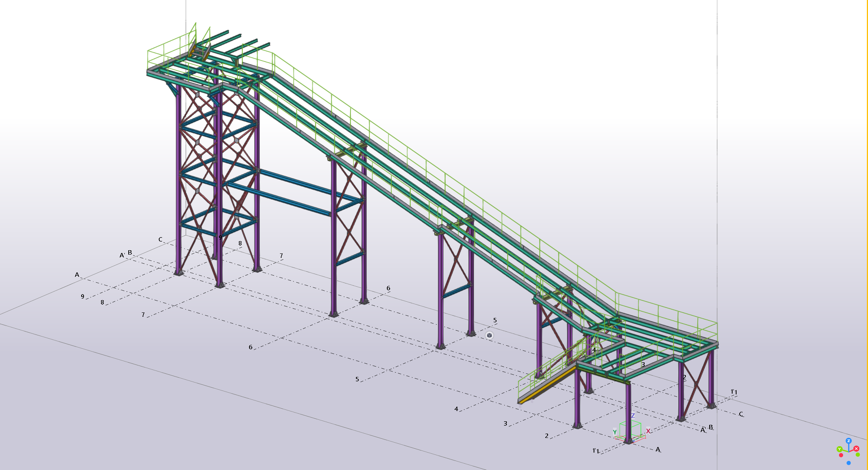Click the round floating gray cube icon
The height and width of the screenshot is (470, 868).
tap(489, 335)
